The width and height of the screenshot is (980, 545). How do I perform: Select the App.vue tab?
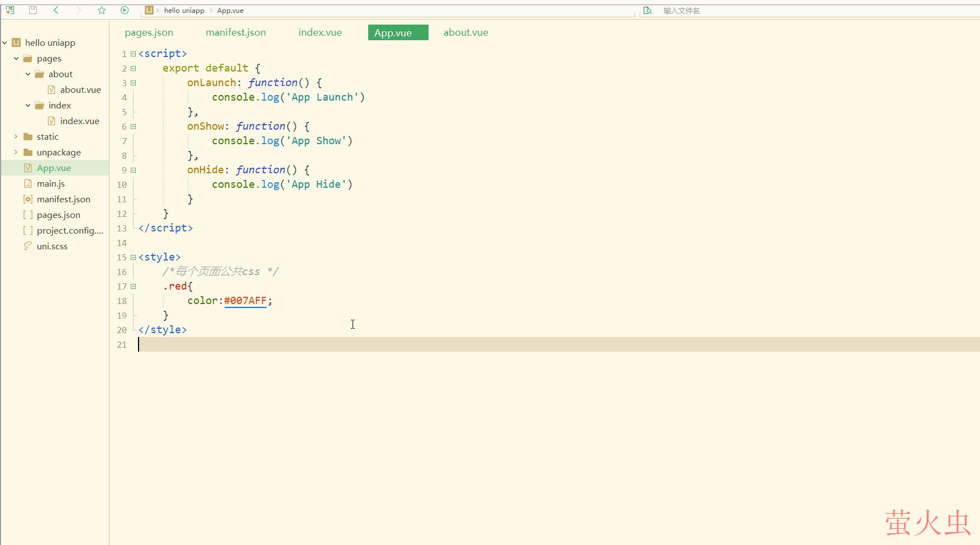(398, 32)
